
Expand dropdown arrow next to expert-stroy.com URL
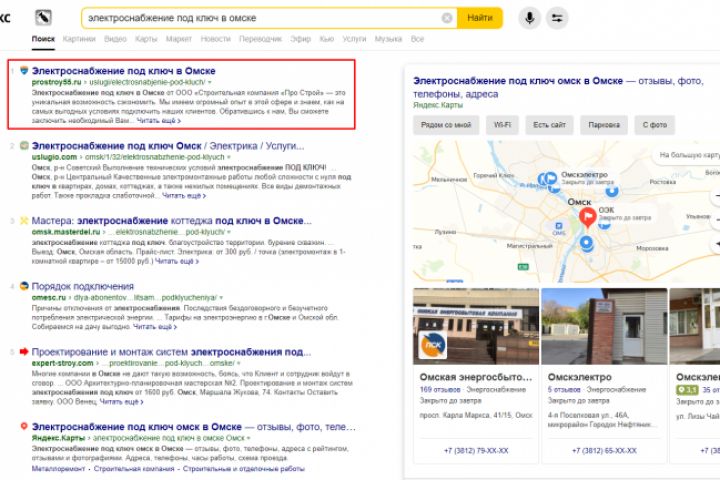tap(238, 363)
